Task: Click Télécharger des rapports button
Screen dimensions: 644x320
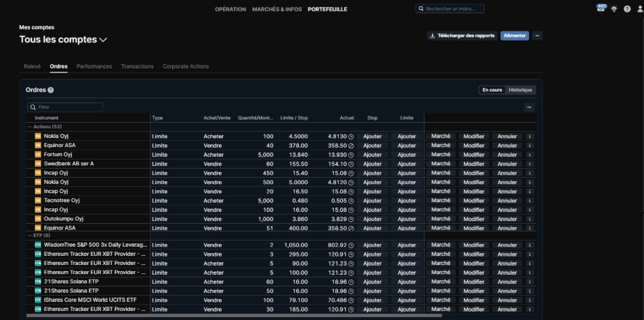Action: click(x=461, y=36)
